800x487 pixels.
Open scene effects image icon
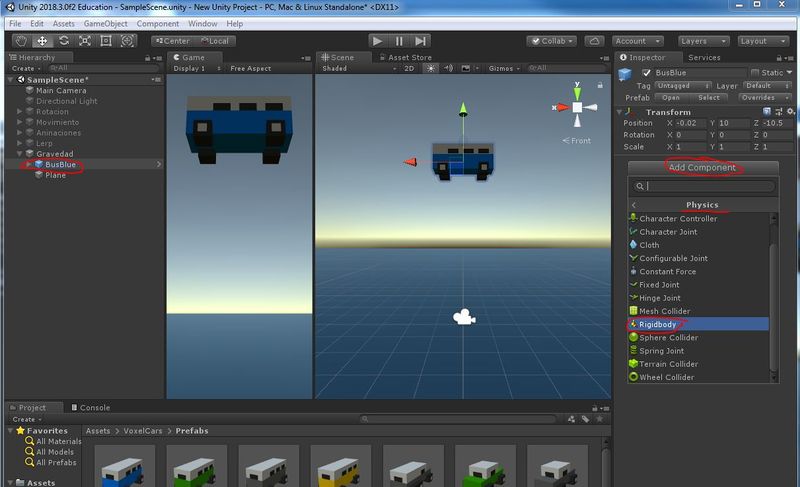coord(465,68)
